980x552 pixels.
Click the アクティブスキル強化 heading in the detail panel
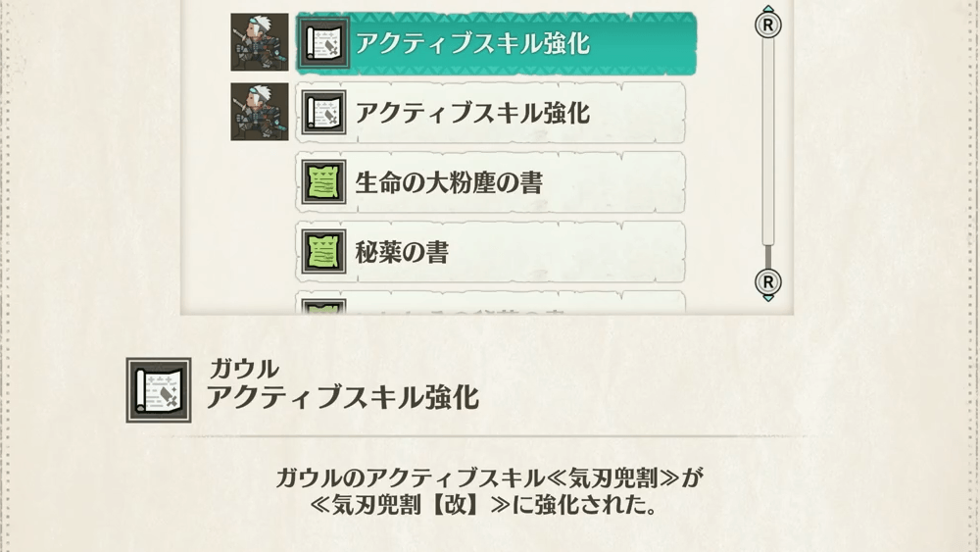click(x=342, y=397)
